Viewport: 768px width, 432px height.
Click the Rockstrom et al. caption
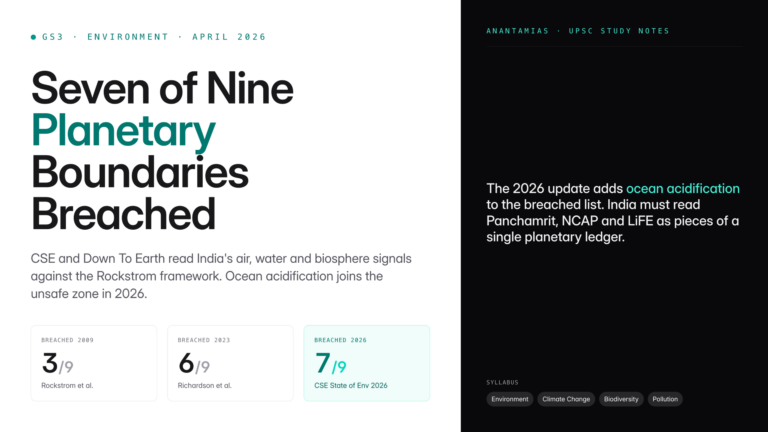point(66,385)
